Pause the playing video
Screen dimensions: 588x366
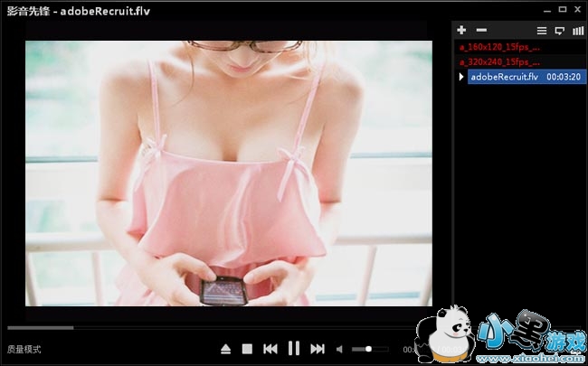click(x=294, y=349)
